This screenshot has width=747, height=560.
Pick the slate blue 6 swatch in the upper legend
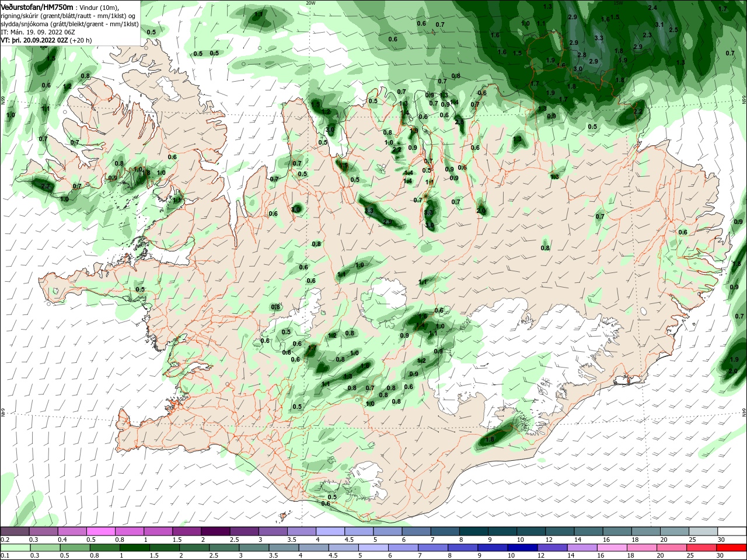click(417, 531)
